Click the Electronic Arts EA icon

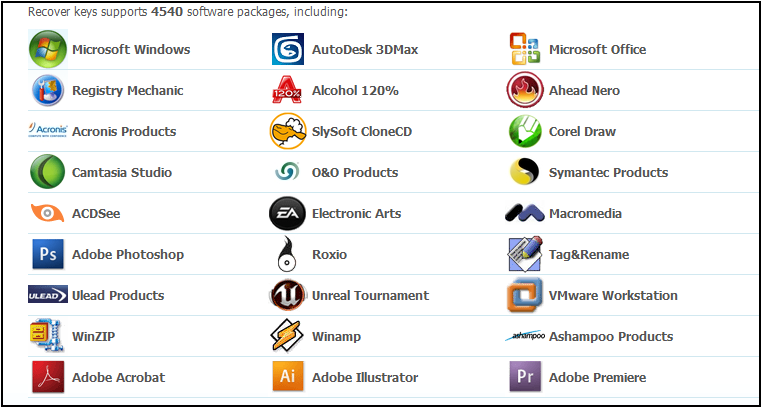click(x=287, y=213)
